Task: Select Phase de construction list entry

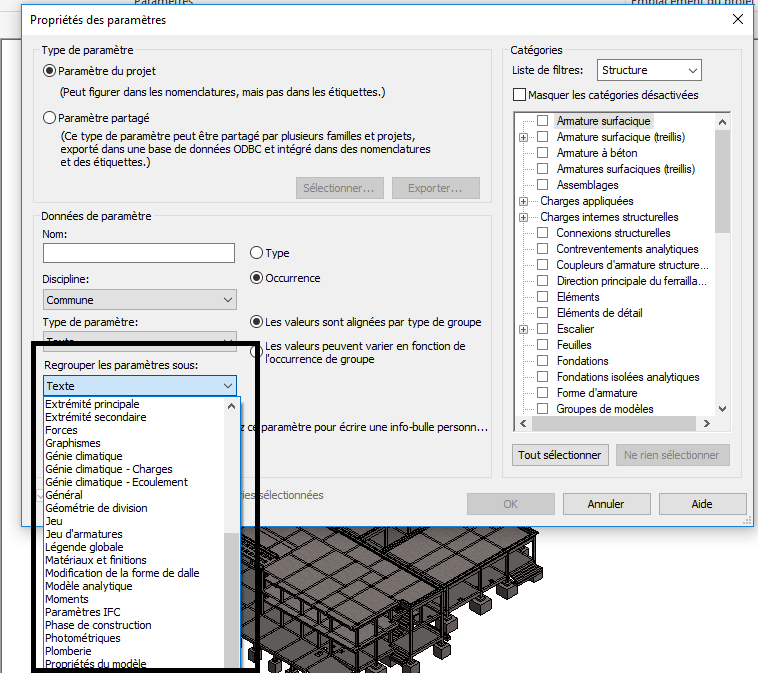Action: 98,625
